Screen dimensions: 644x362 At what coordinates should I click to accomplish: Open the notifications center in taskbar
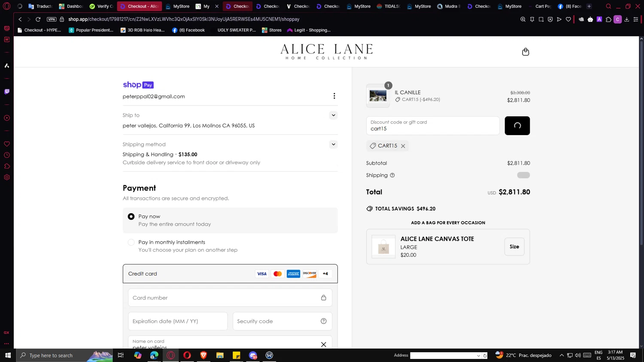pos(633,355)
